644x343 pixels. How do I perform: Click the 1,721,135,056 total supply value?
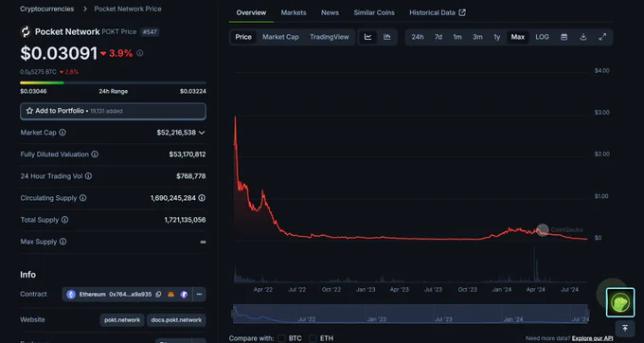coord(185,220)
